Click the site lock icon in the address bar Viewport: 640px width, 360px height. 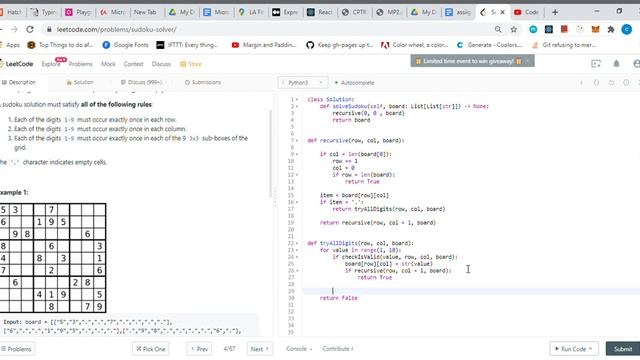point(49,29)
